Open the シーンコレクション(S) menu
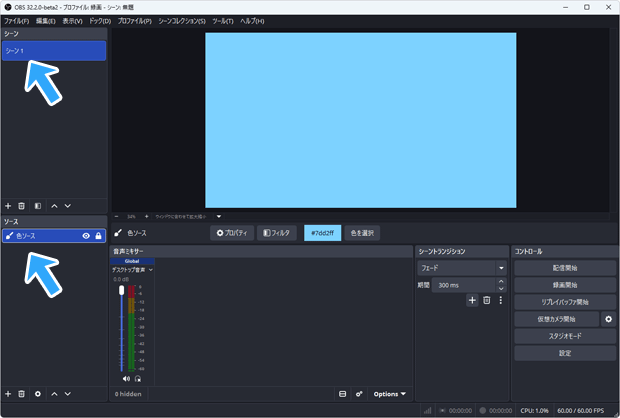 pos(182,21)
